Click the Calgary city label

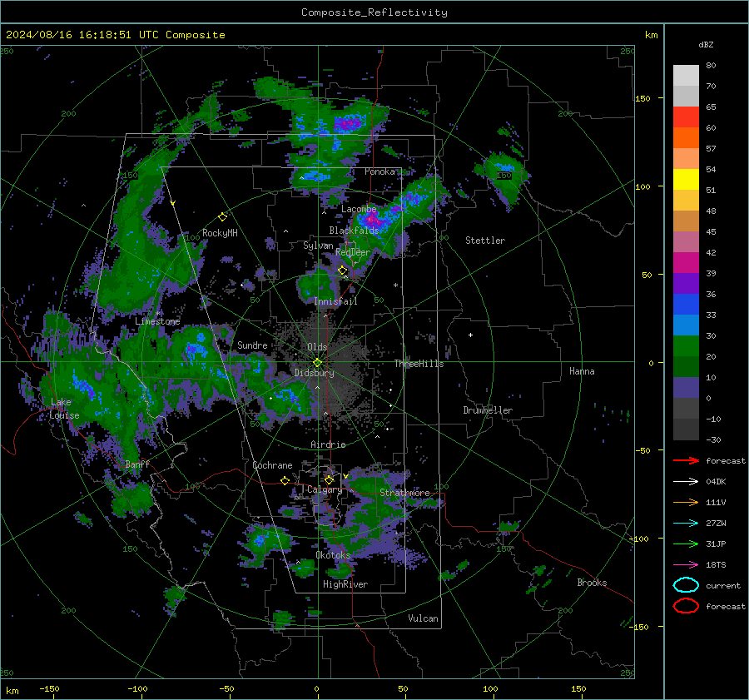pyautogui.click(x=325, y=489)
